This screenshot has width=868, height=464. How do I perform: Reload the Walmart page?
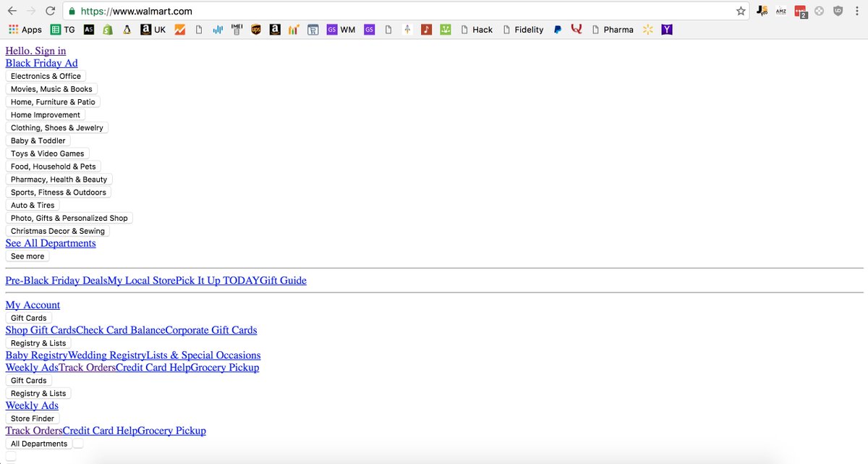[50, 11]
